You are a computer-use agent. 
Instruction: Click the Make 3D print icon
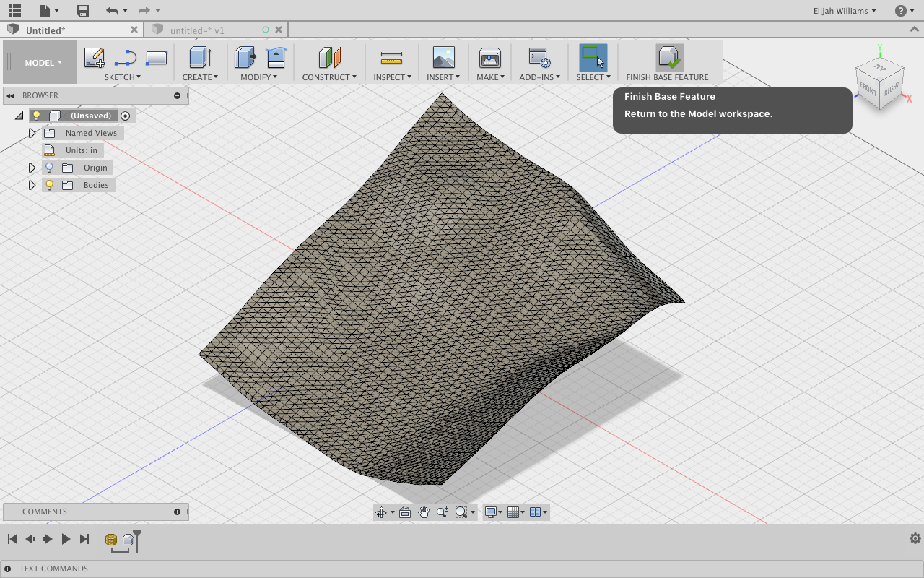pyautogui.click(x=490, y=58)
